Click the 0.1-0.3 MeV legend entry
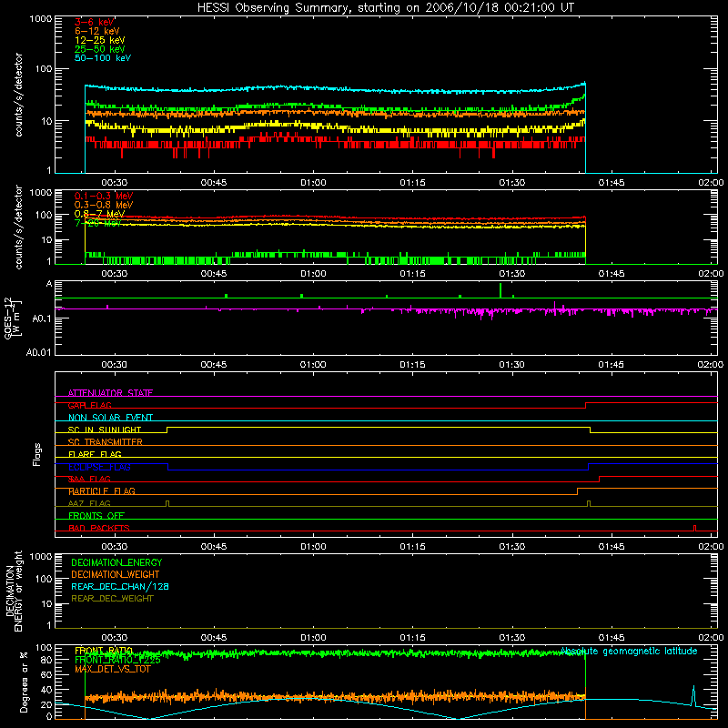 (104, 196)
